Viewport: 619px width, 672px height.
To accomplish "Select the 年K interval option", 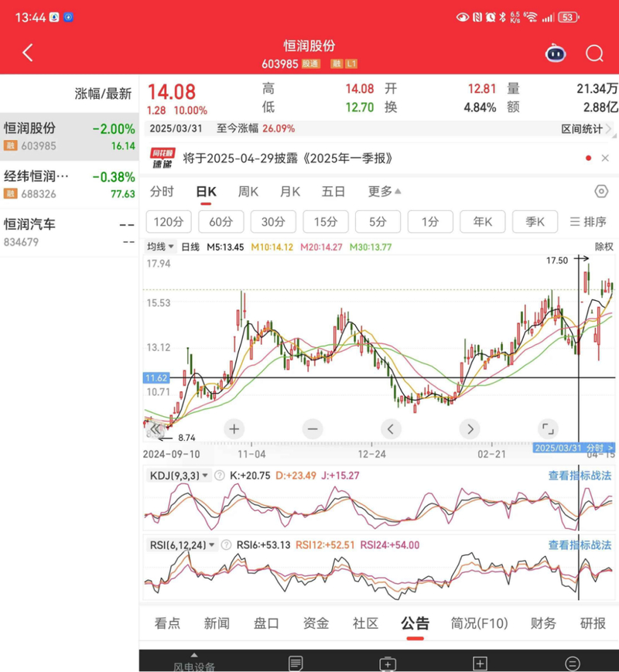I will [483, 222].
